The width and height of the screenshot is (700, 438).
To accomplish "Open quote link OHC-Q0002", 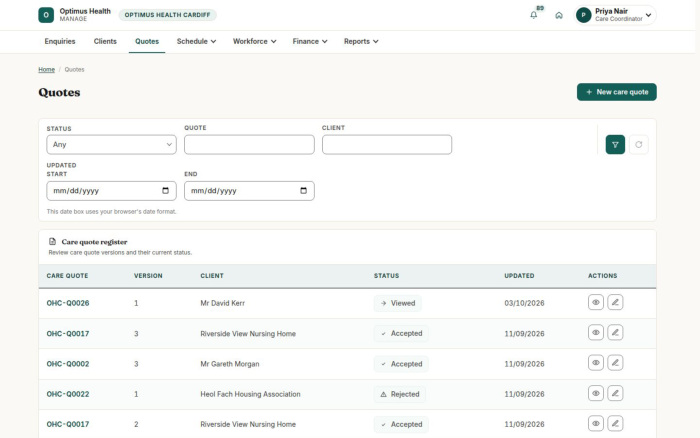I will (x=68, y=364).
